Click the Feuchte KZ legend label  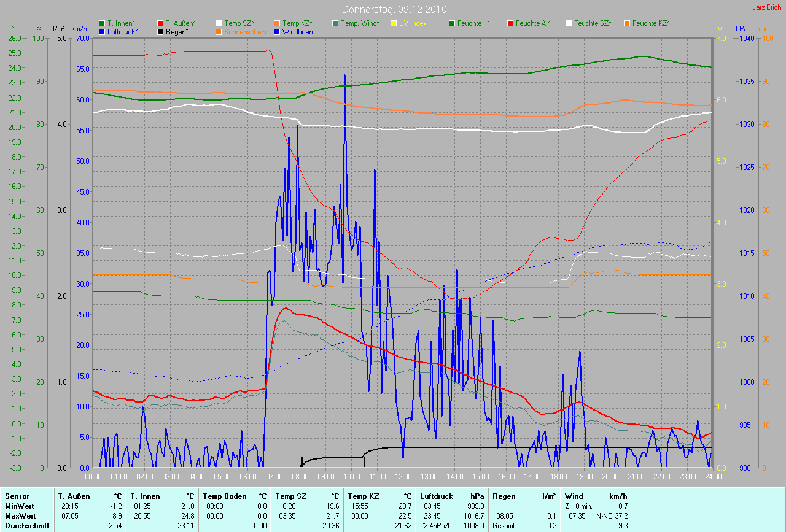pos(650,23)
